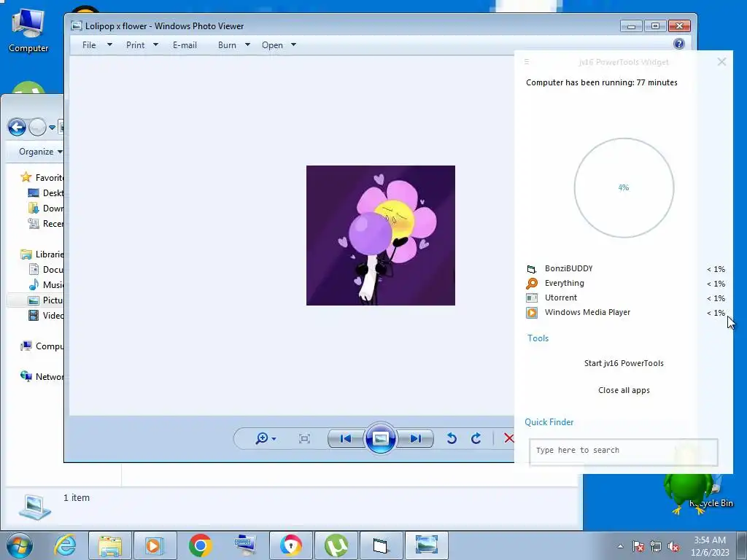Click BonziBUDDY process name
Image resolution: width=747 pixels, height=560 pixels.
(569, 268)
